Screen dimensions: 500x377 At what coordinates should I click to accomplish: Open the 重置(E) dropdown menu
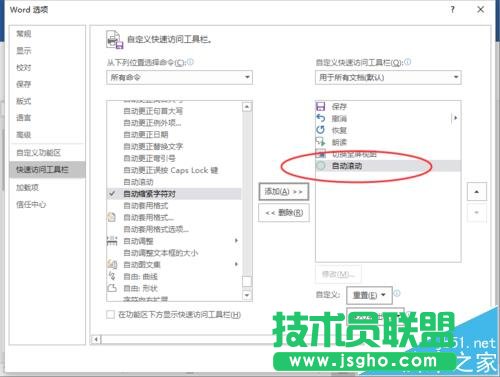(369, 295)
